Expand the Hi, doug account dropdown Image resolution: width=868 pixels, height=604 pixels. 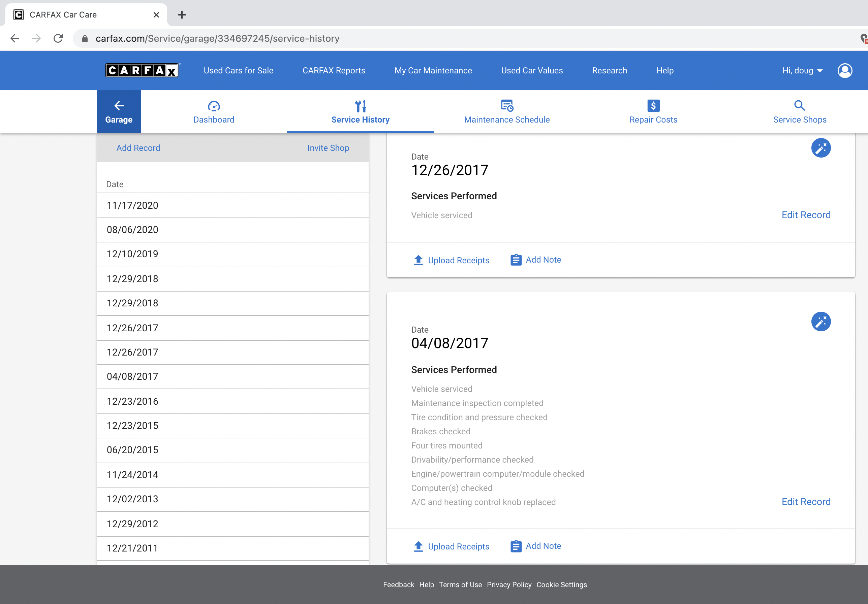(x=802, y=71)
